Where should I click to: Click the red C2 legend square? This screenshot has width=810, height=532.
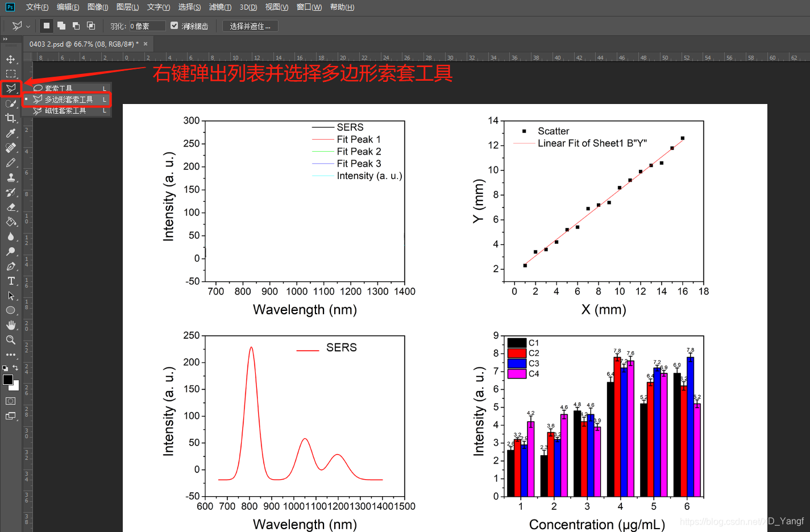point(517,353)
